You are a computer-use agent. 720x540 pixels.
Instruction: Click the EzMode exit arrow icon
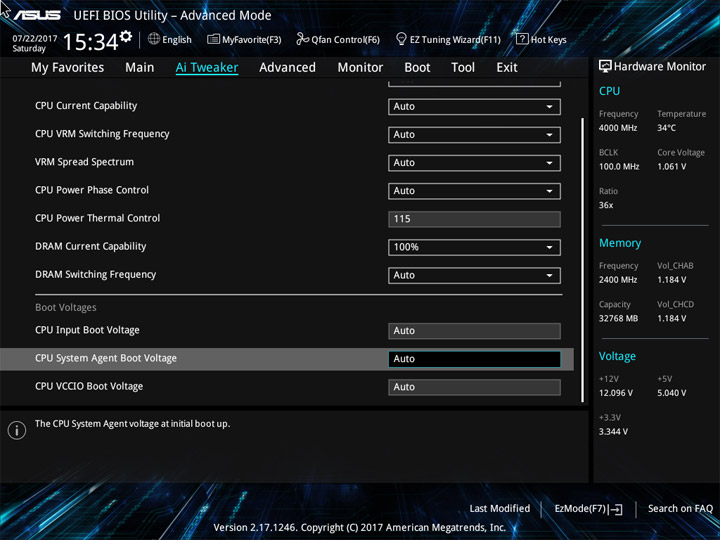pyautogui.click(x=616, y=509)
